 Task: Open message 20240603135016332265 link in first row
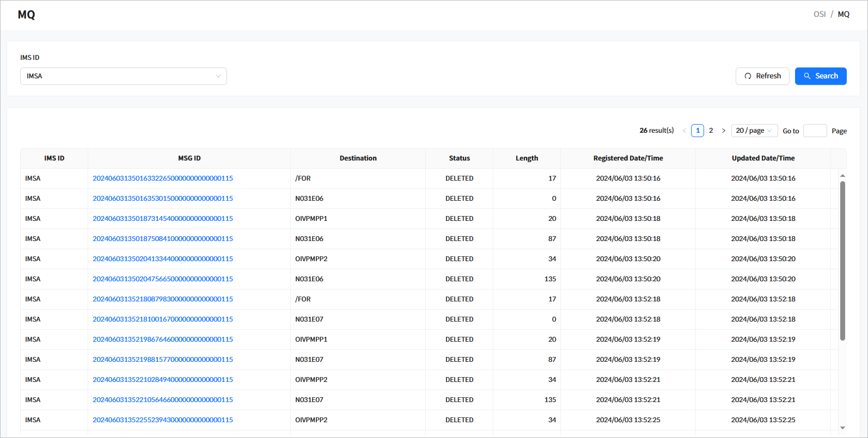[x=163, y=178]
